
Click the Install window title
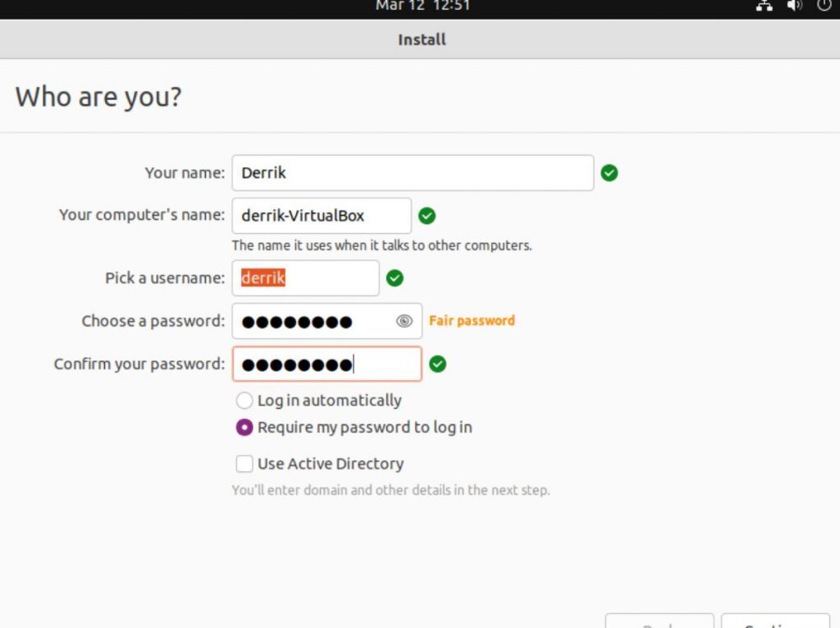point(421,39)
